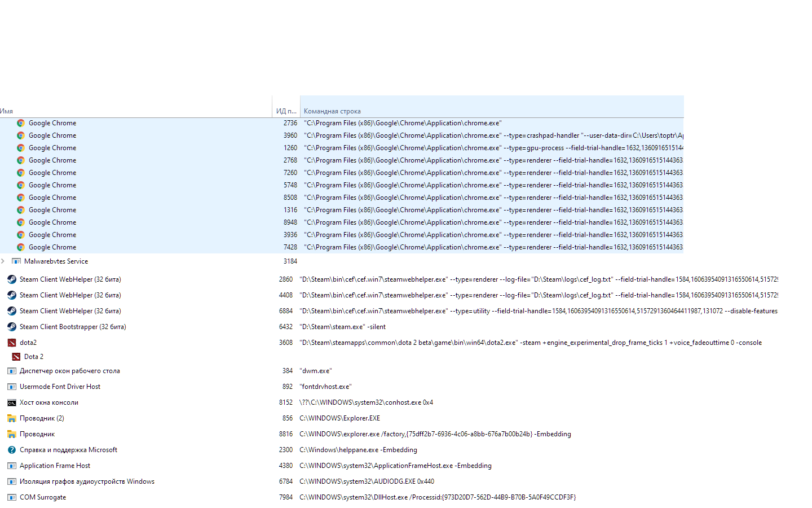Click the Справка и поддержка Microsoft help icon
This screenshot has height=508, width=812.
(12, 450)
